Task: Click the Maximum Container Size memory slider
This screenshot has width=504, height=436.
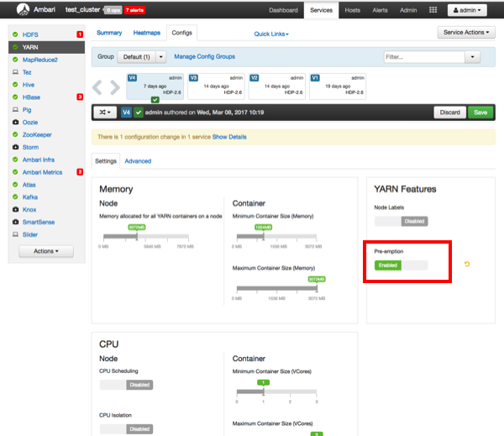Action: click(x=276, y=288)
